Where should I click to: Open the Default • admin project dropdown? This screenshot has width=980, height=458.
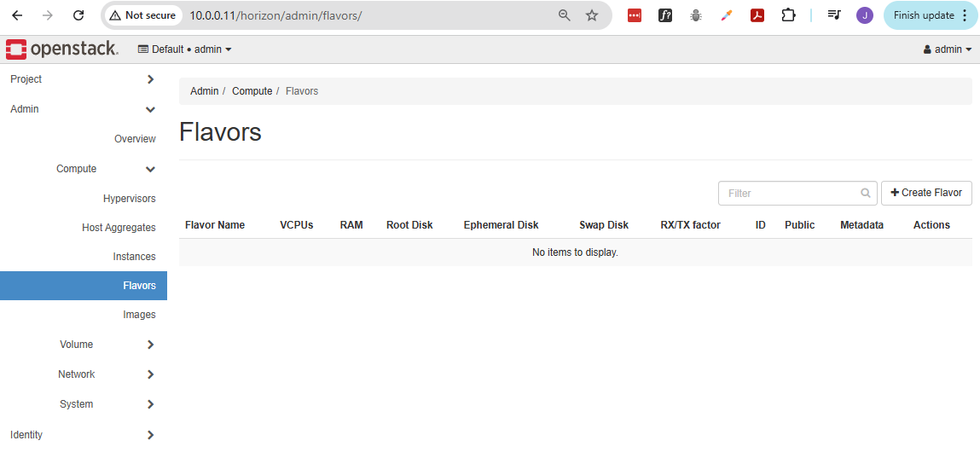pyautogui.click(x=184, y=49)
